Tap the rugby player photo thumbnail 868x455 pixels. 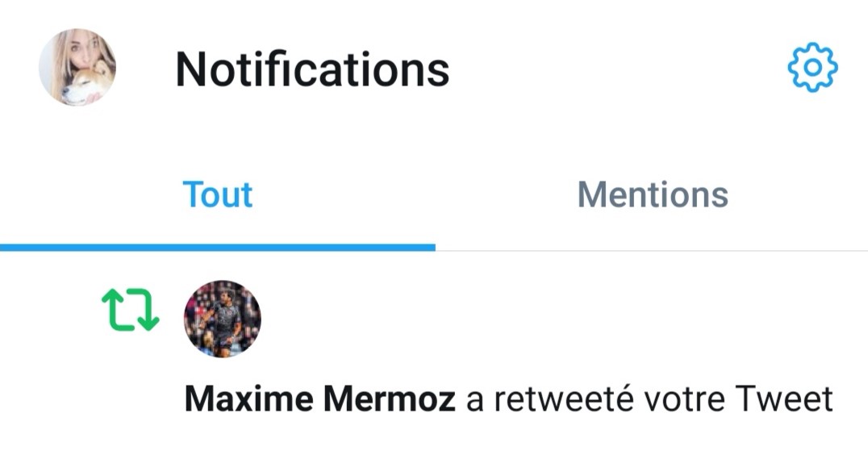tap(223, 319)
